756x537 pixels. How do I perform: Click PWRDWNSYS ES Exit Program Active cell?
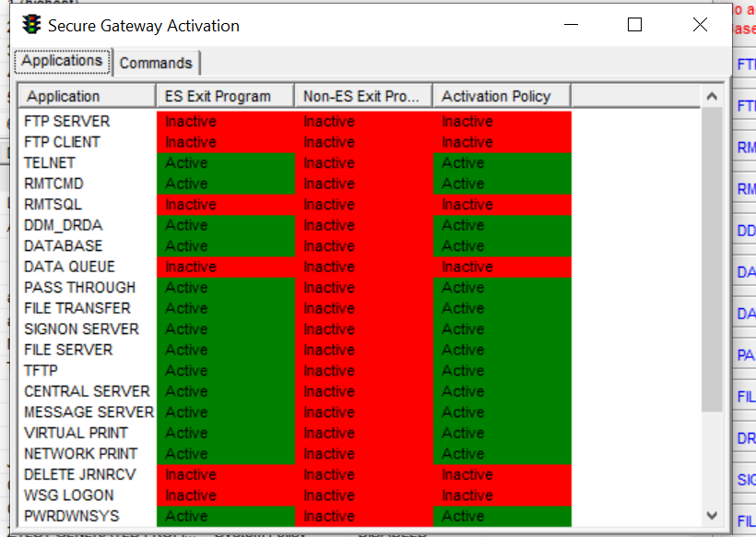226,516
